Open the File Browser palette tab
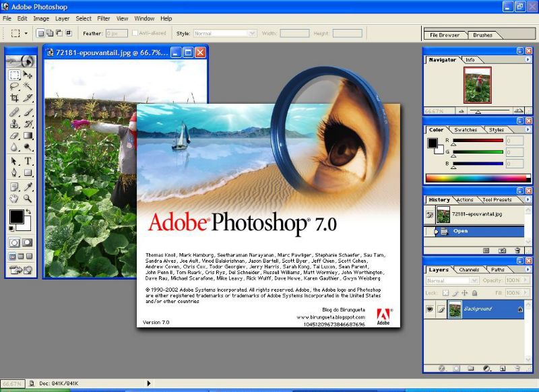The width and height of the screenshot is (539, 392). pyautogui.click(x=445, y=35)
